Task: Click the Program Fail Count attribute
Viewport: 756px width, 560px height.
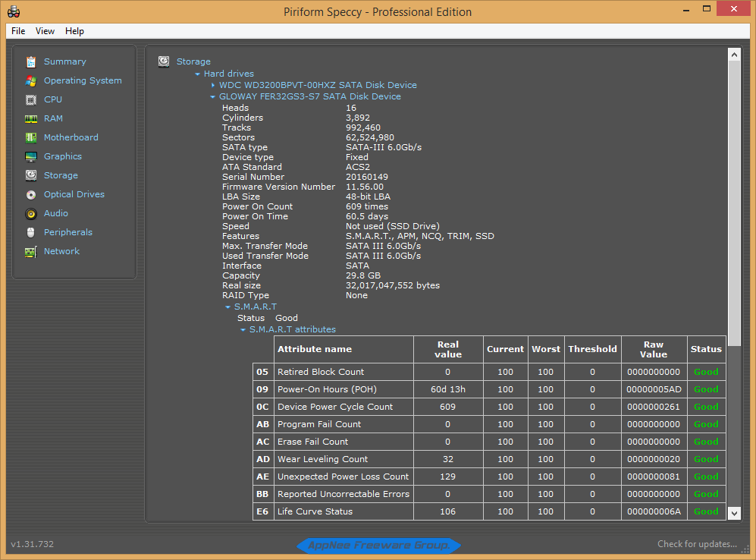Action: point(319,424)
